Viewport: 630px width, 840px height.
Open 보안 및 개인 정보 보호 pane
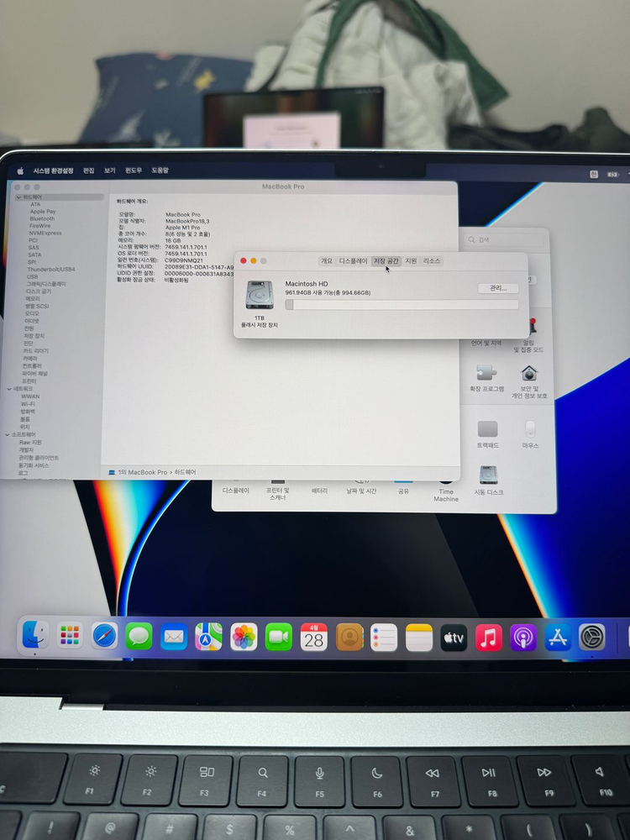pyautogui.click(x=529, y=381)
